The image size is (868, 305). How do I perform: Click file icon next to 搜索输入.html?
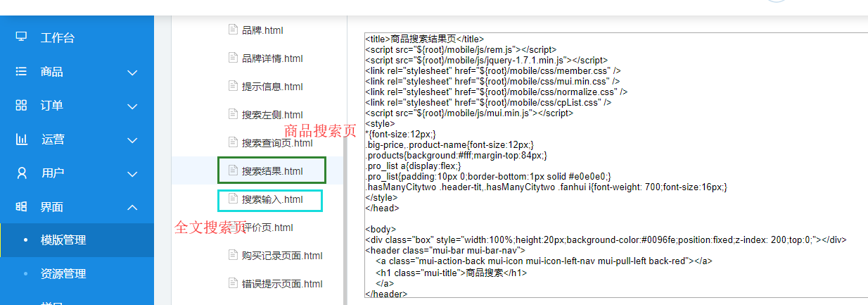tap(233, 198)
